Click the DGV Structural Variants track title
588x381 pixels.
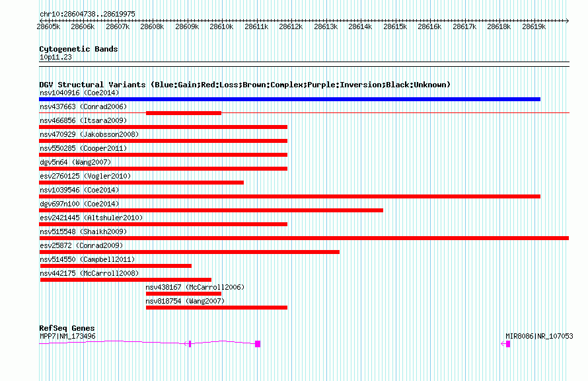click(x=244, y=85)
